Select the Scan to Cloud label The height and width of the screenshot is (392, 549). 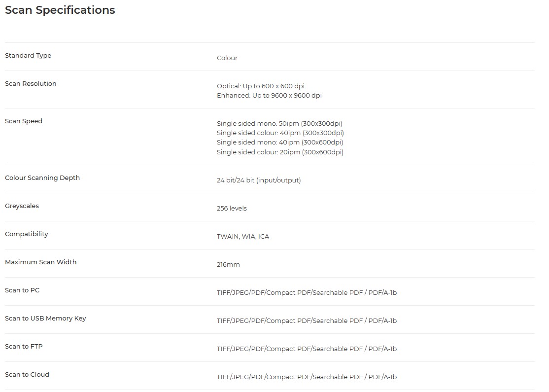tap(27, 374)
